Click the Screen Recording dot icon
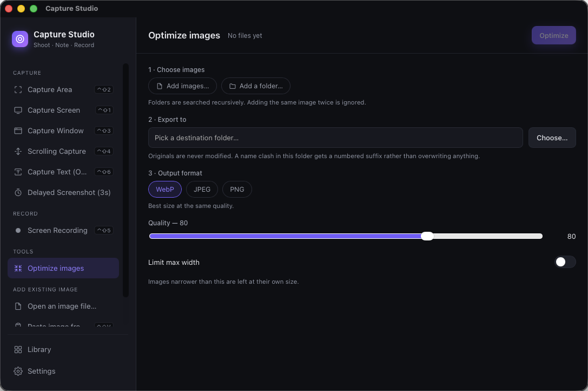The height and width of the screenshot is (391, 588). [18, 231]
